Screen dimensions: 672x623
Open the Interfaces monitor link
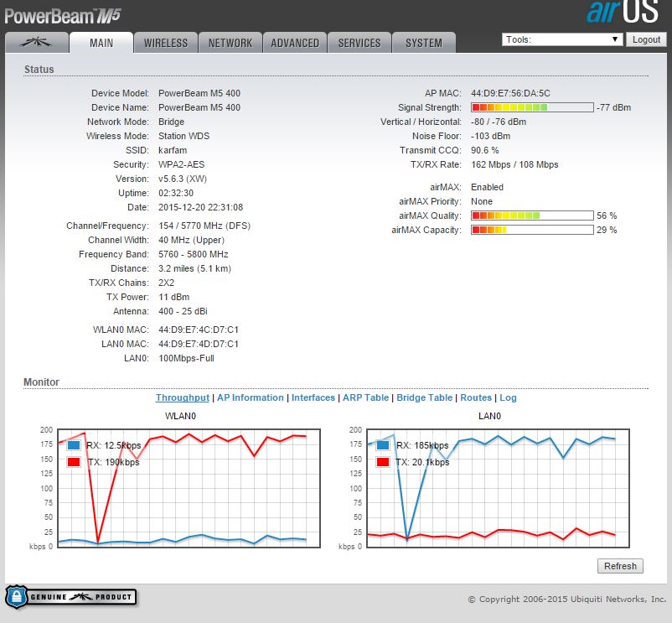(313, 397)
